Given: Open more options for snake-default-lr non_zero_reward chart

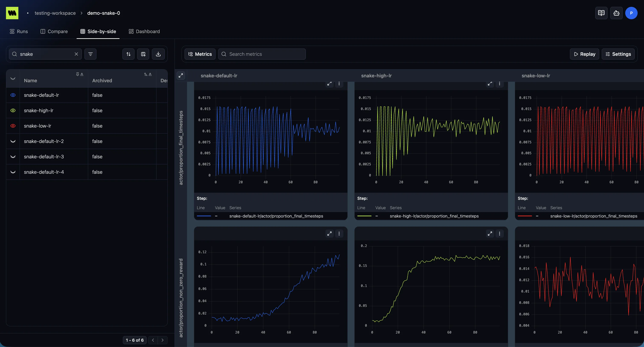Looking at the screenshot, I should click(x=339, y=234).
